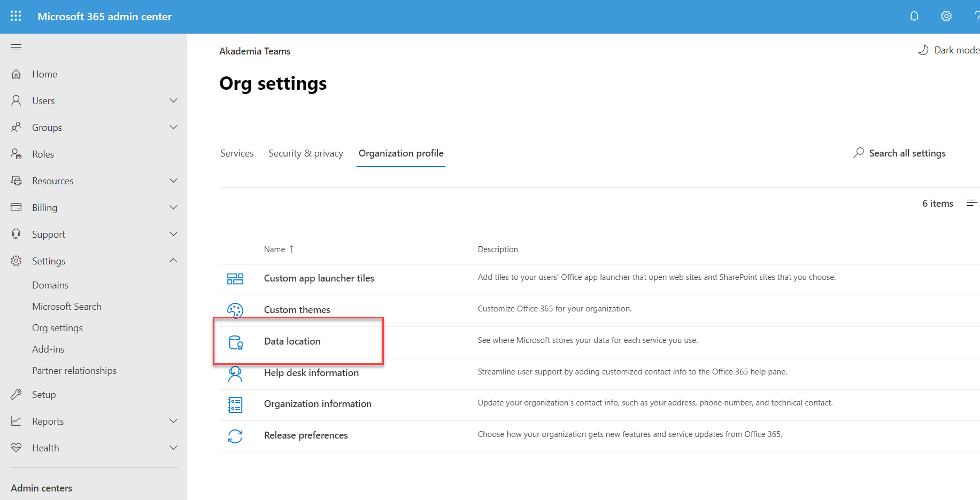Open Data location setting
The image size is (980, 500).
(x=292, y=341)
